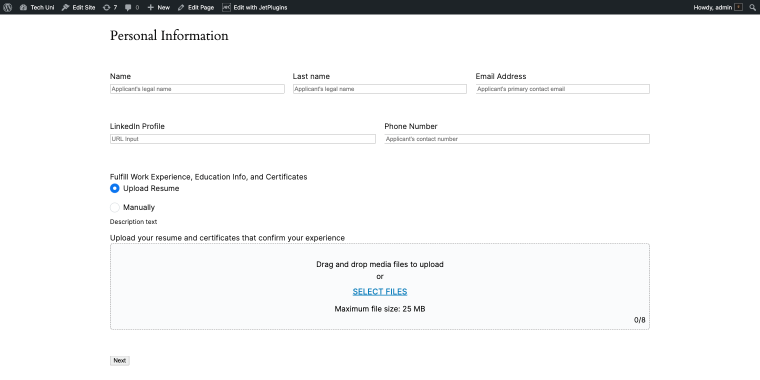Focus the Email Address input field

tap(563, 89)
